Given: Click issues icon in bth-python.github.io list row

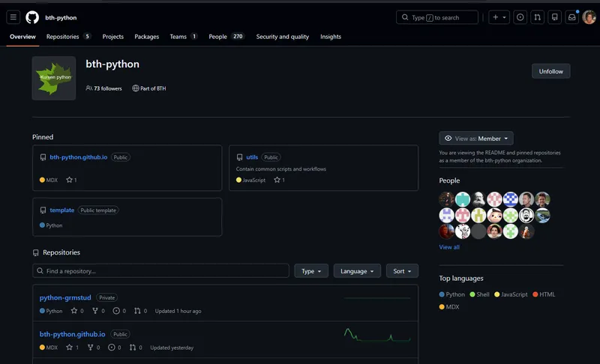Looking at the screenshot, I should pos(111,348).
